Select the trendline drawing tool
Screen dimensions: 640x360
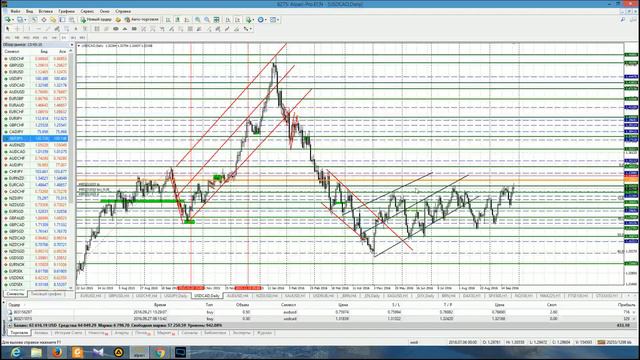[x=47, y=29]
